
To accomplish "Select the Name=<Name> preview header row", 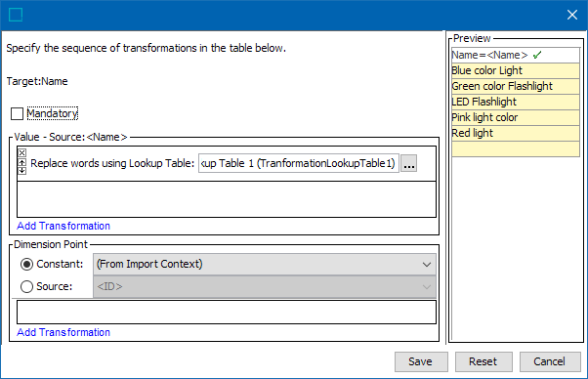I will (516, 55).
